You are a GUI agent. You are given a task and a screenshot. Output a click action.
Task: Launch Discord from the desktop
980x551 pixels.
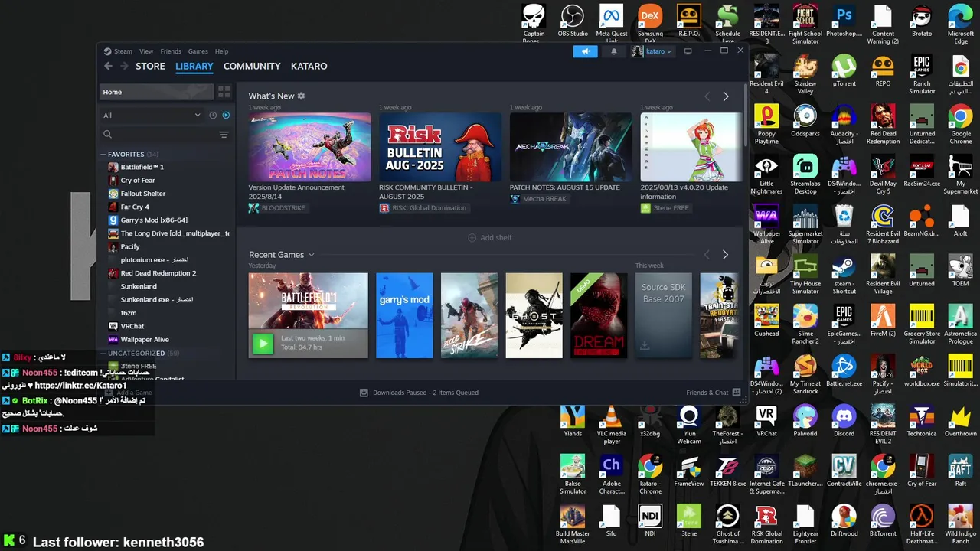pos(844,421)
